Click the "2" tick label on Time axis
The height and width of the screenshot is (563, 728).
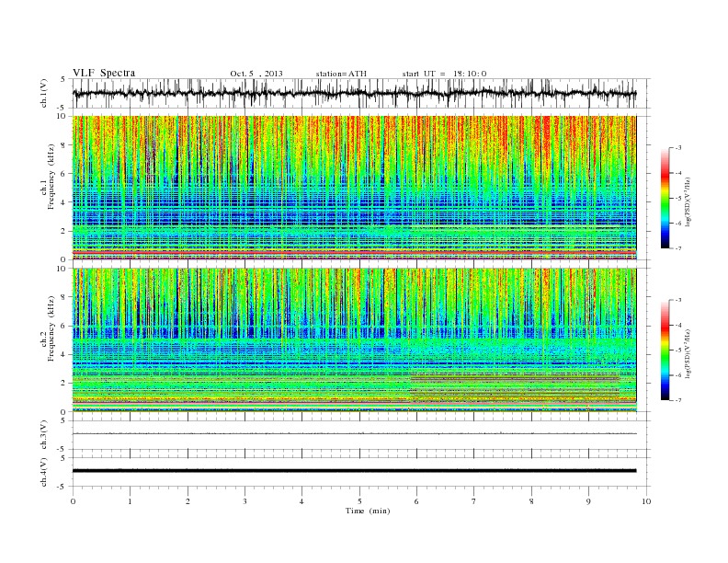(x=188, y=501)
